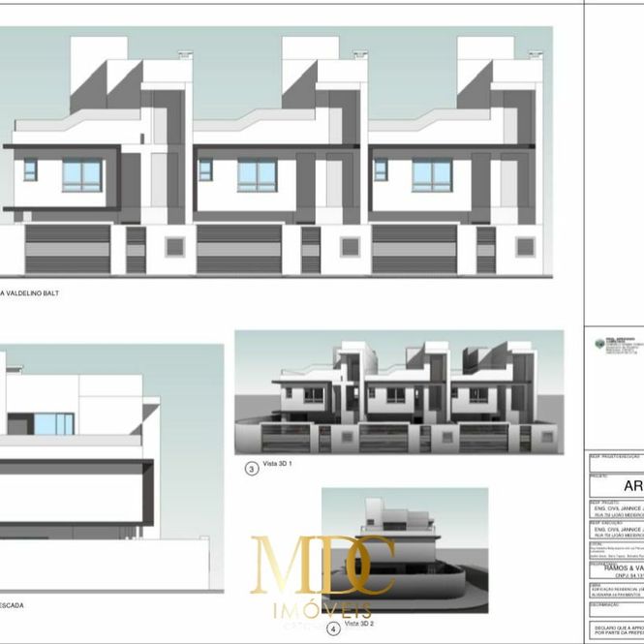Select the middle house's garage door
Viewport: 644px width, 644px height.
coord(238,250)
